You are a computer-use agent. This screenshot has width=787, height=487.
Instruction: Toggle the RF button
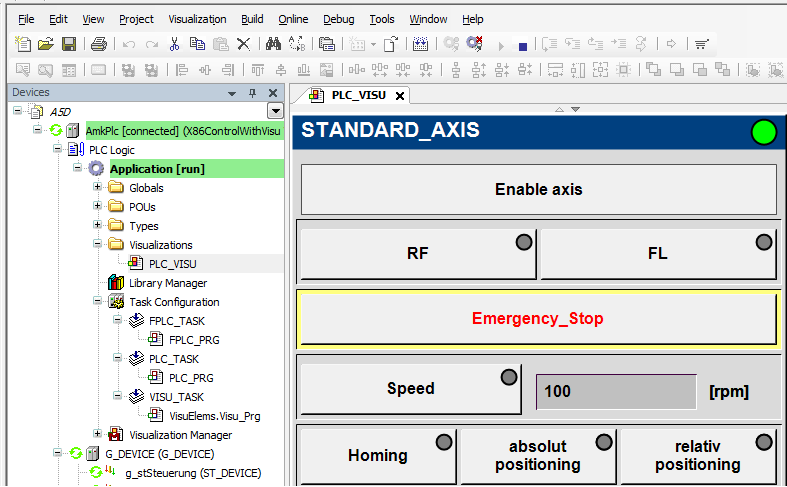(418, 254)
